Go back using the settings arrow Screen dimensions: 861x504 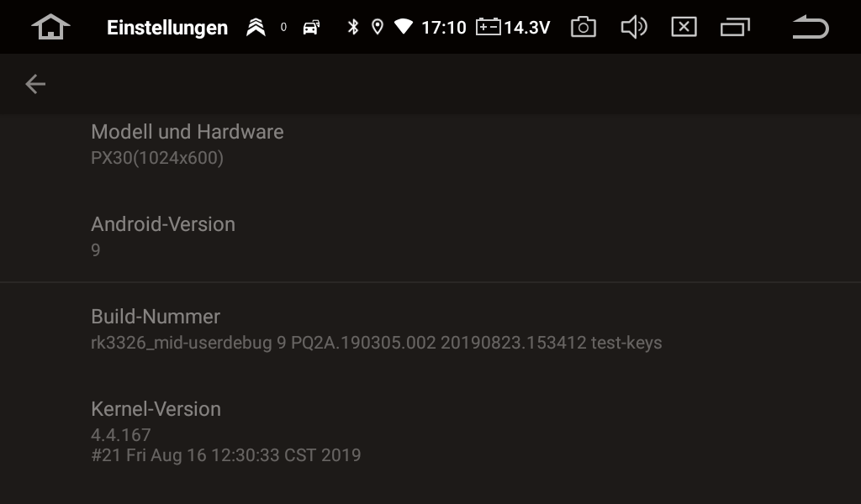(35, 84)
